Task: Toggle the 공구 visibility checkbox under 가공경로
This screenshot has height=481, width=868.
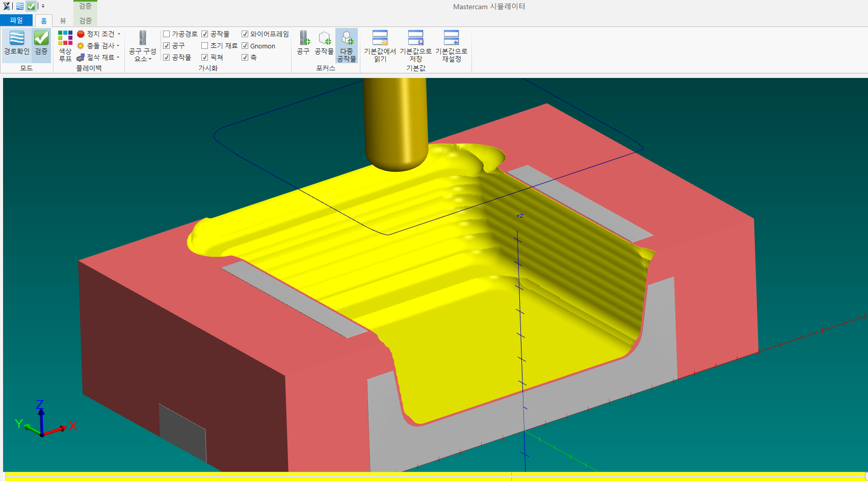Action: point(166,45)
